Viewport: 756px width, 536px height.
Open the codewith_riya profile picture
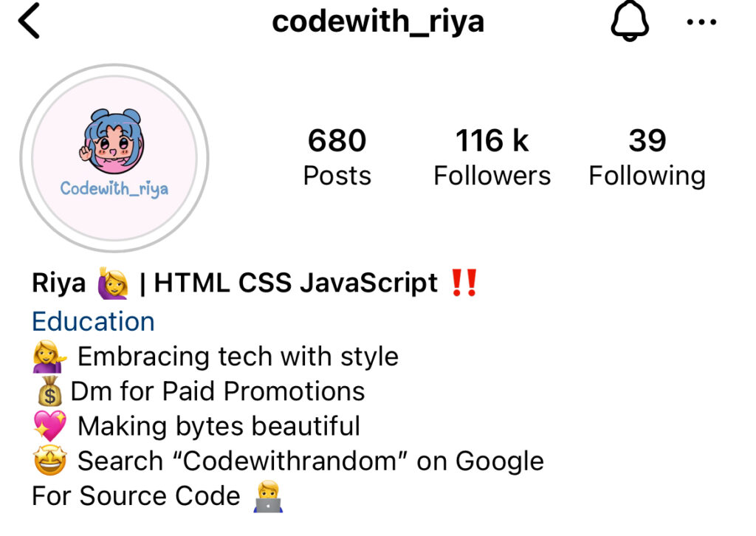(x=114, y=158)
